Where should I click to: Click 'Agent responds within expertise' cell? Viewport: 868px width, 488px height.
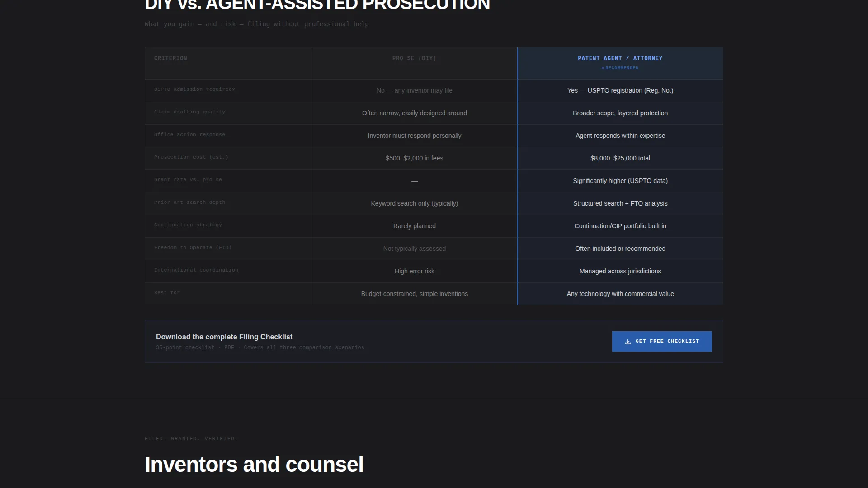[x=620, y=136]
